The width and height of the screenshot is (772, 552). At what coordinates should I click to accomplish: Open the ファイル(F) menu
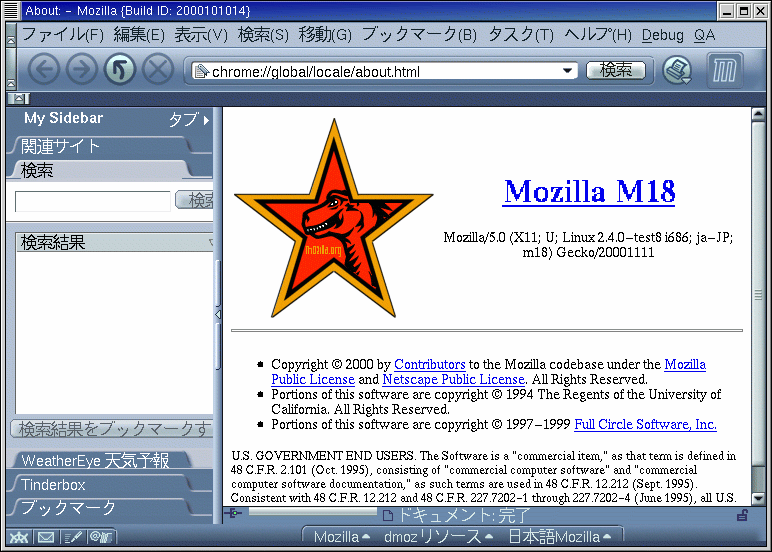63,35
